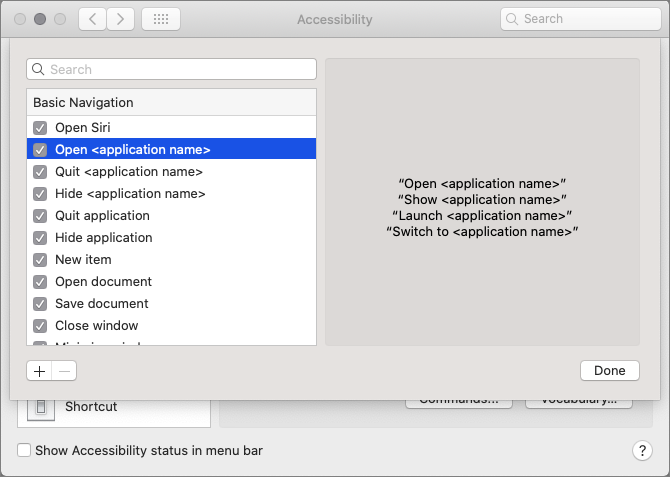Select the Hide <application name> command
This screenshot has height=477, width=670.
[x=130, y=194]
